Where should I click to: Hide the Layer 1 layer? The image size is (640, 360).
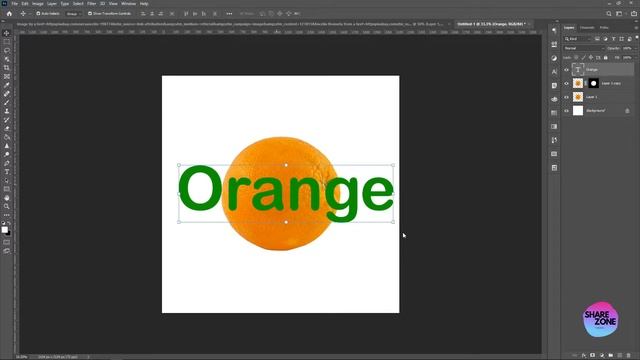(567, 97)
